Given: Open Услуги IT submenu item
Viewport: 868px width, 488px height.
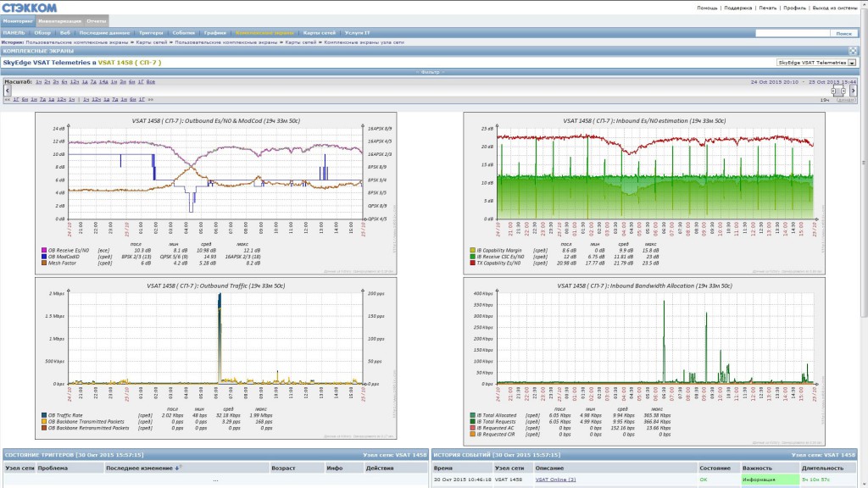Looking at the screenshot, I should coord(357,33).
